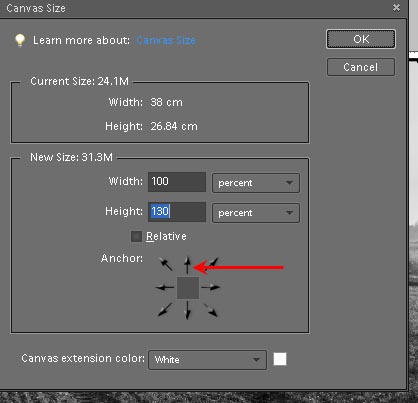Anchor canvas to the top-center arrow

pyautogui.click(x=188, y=265)
